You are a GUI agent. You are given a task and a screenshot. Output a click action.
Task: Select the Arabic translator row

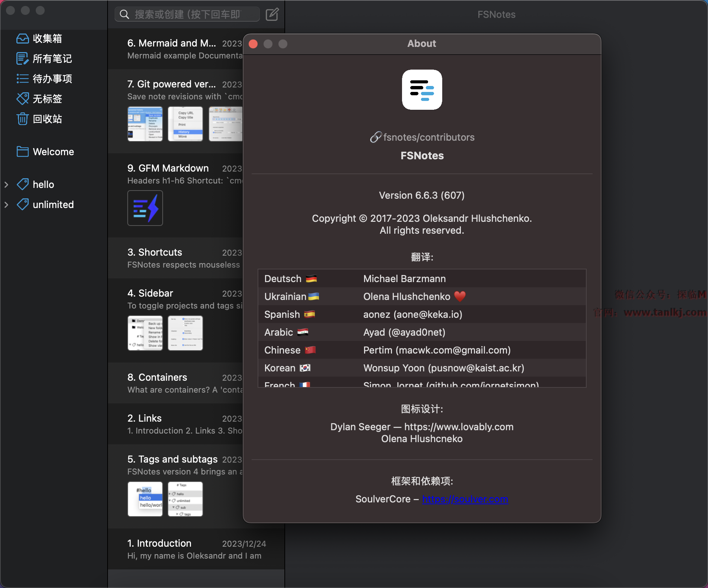tap(422, 332)
